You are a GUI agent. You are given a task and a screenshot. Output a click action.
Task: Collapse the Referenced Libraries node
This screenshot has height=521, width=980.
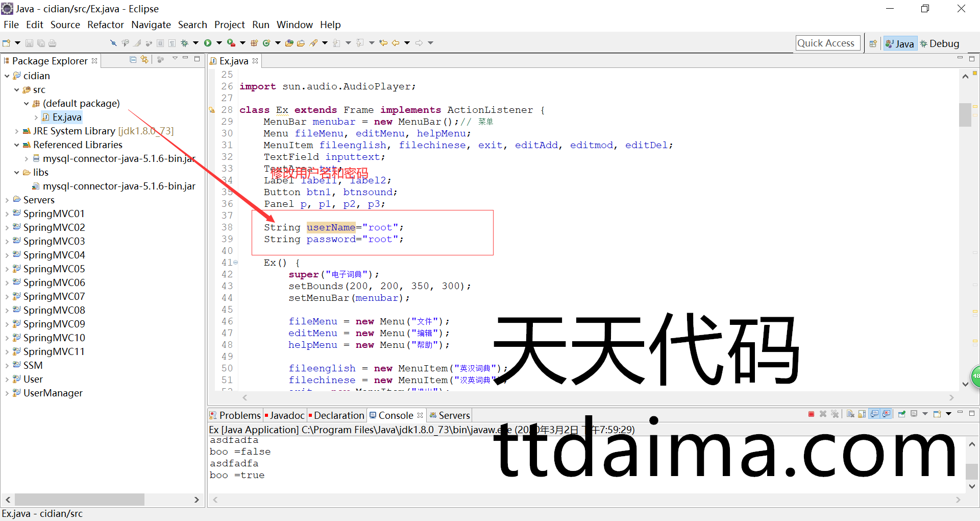(17, 145)
